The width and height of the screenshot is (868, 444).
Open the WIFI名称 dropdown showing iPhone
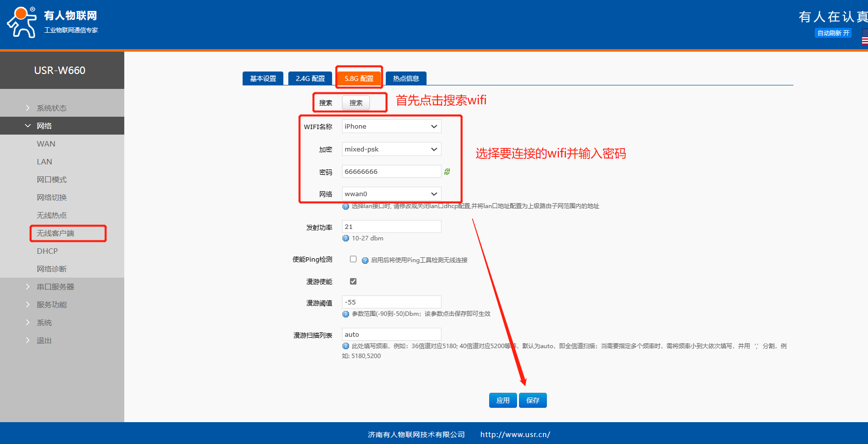391,126
